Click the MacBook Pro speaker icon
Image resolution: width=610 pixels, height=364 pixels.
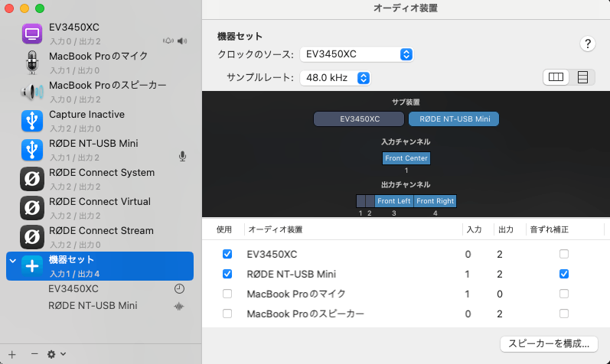[x=32, y=92]
